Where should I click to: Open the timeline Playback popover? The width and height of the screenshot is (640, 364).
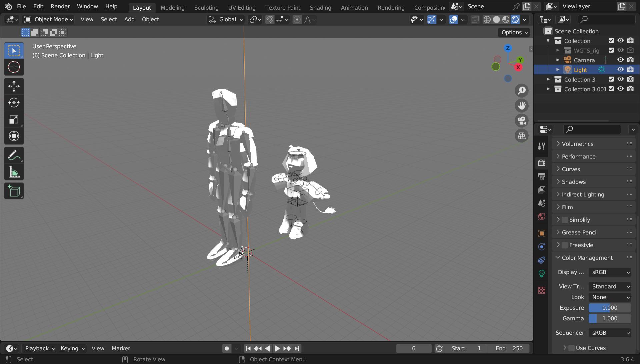[x=39, y=348]
